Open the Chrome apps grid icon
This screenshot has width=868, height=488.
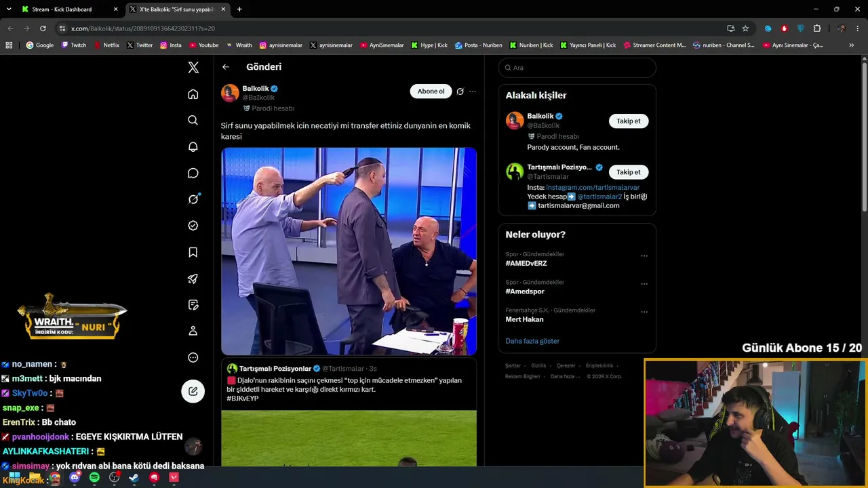(x=9, y=45)
